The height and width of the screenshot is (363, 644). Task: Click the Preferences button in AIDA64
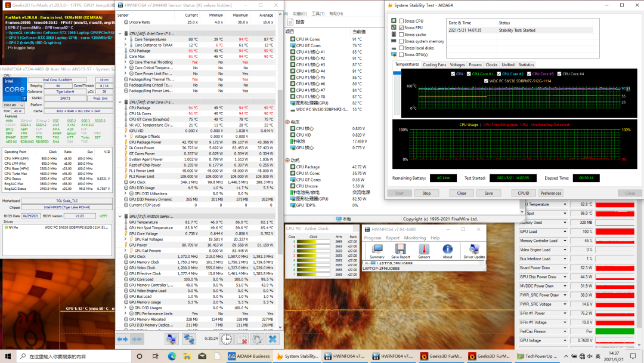point(550,193)
